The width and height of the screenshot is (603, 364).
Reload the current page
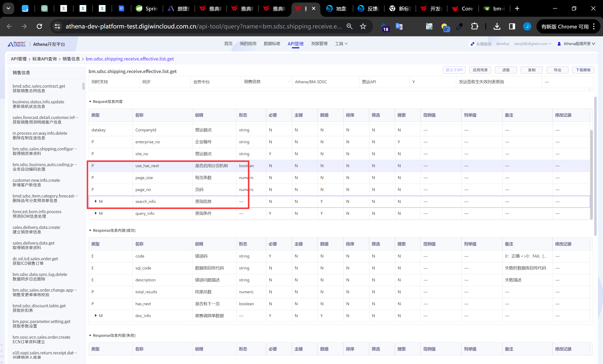coord(39,26)
